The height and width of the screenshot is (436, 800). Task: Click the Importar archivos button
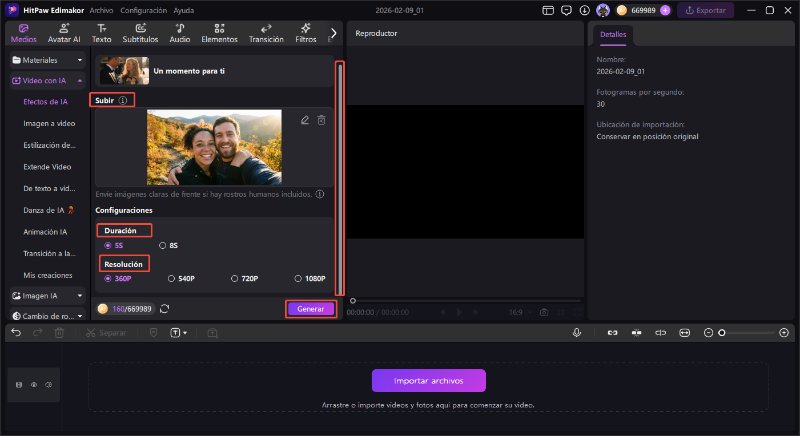click(429, 381)
